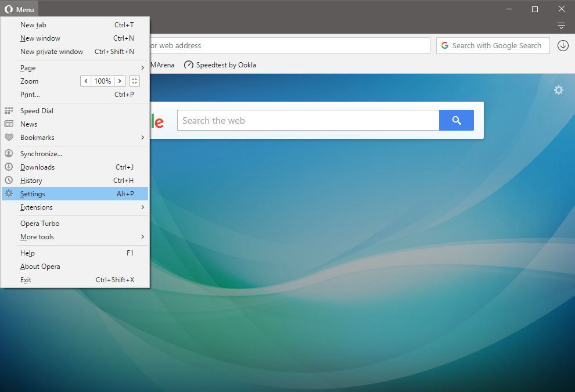This screenshot has width=575, height=392.
Task: Expand the Extensions submenu
Action: click(75, 207)
